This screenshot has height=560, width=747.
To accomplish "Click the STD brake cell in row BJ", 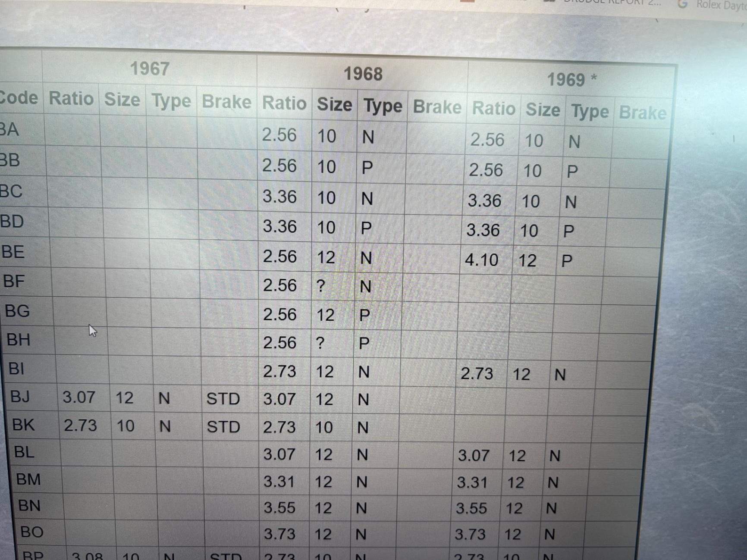I will click(223, 399).
